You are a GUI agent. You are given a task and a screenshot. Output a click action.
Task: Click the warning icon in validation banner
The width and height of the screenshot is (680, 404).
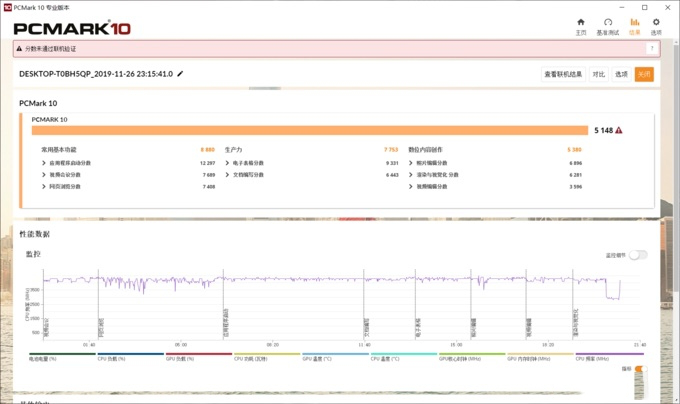coord(19,48)
